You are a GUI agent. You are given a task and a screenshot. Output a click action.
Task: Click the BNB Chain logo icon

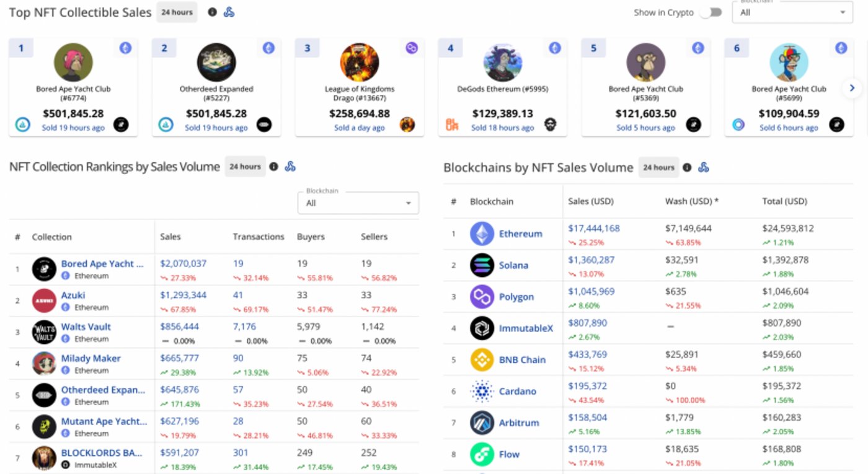coord(482,360)
